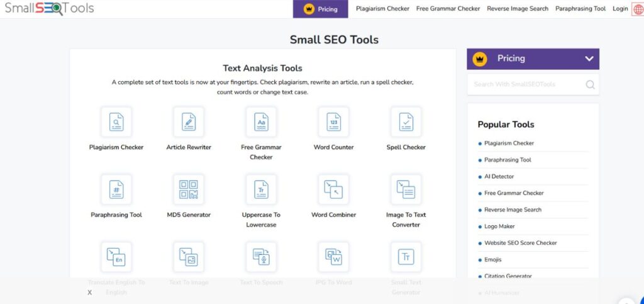Open Logo Maker in Popular Tools
This screenshot has width=644, height=304.
(499, 227)
